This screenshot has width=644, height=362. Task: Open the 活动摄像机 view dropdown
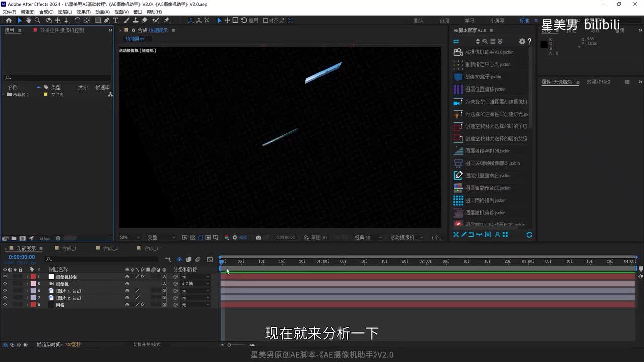point(407,237)
